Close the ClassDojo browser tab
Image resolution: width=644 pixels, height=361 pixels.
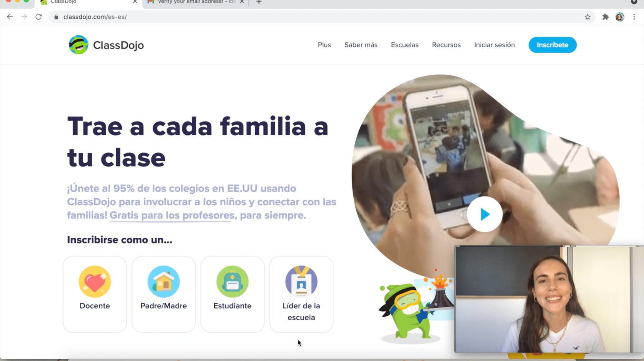(x=135, y=2)
